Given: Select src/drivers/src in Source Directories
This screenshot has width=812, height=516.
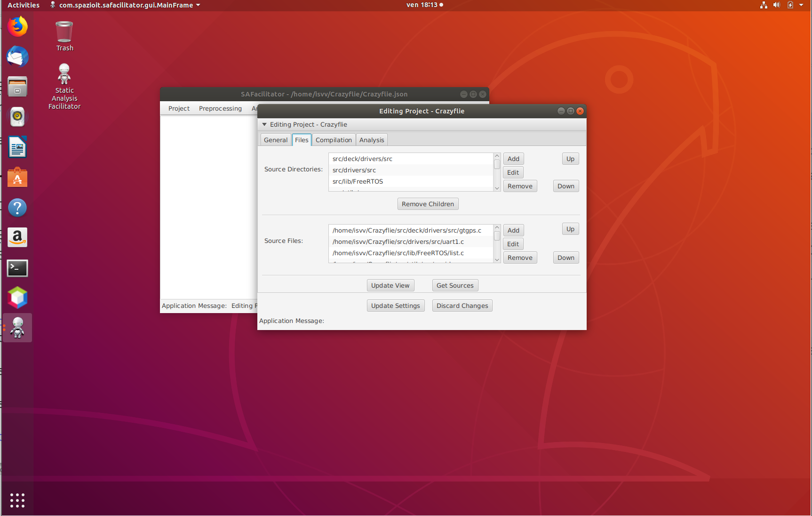Looking at the screenshot, I should tap(354, 170).
